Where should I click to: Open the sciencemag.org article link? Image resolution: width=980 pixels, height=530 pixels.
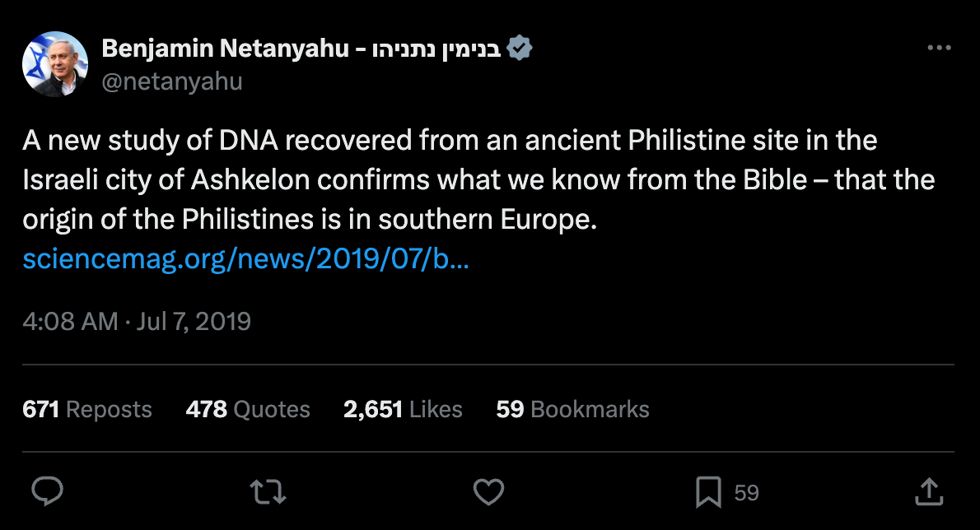[245, 258]
